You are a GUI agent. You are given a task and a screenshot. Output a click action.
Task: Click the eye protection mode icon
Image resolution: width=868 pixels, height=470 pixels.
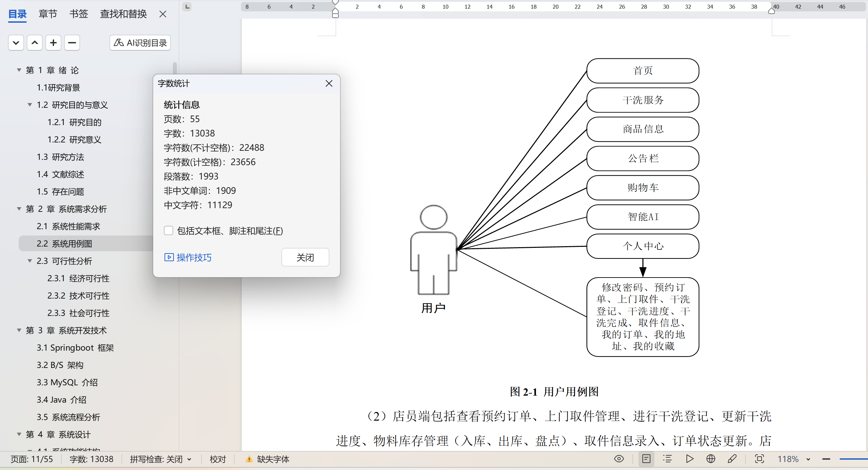click(619, 459)
